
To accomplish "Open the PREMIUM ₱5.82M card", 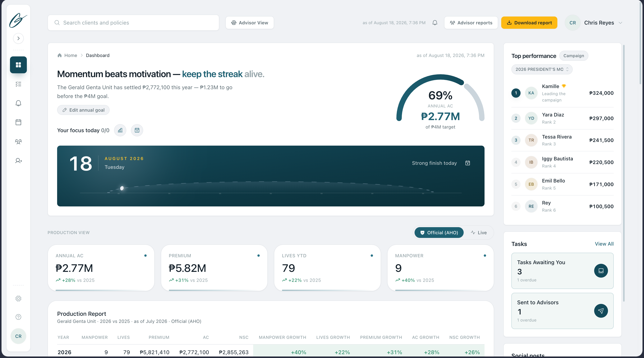I will 214,268.
